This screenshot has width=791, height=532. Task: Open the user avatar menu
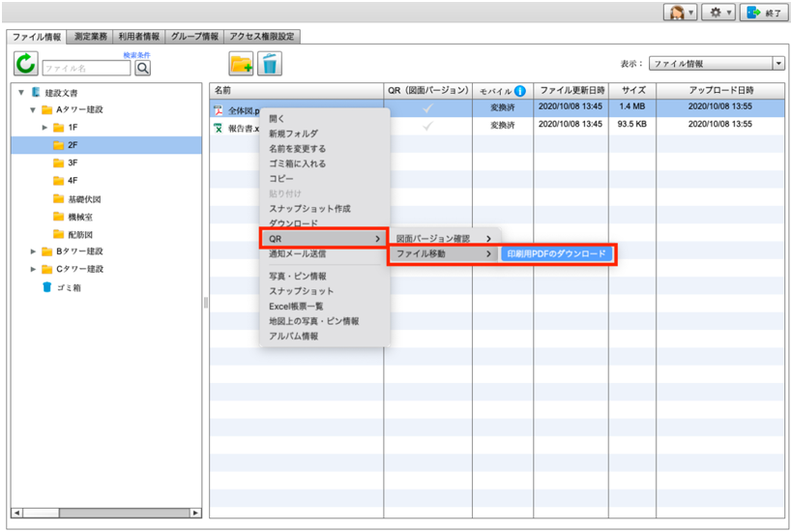pyautogui.click(x=680, y=13)
